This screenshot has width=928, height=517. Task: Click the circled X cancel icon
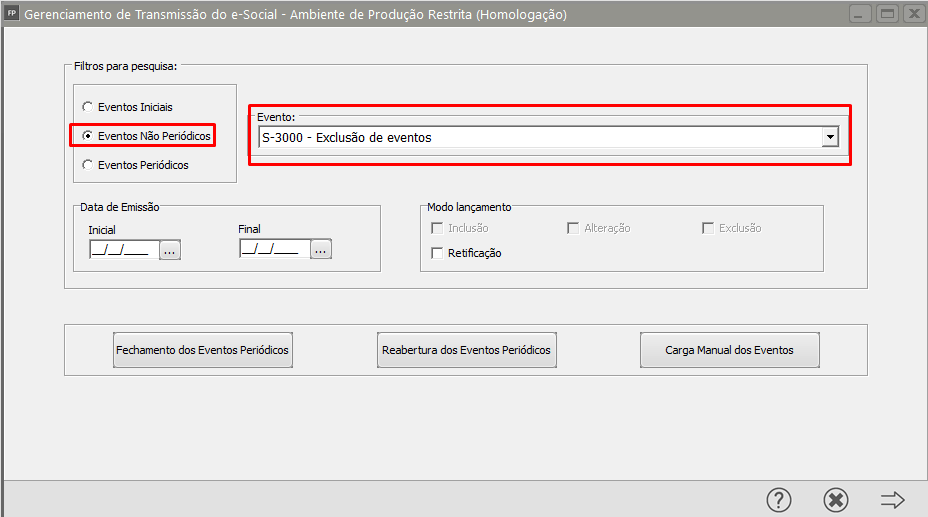(835, 499)
